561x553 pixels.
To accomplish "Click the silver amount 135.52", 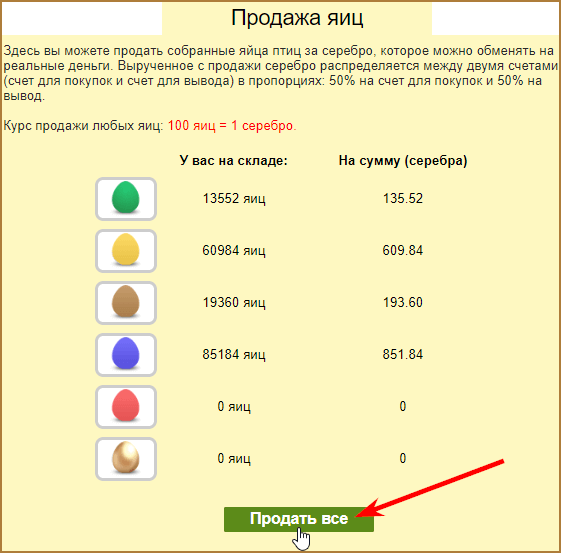I will pos(403,199).
